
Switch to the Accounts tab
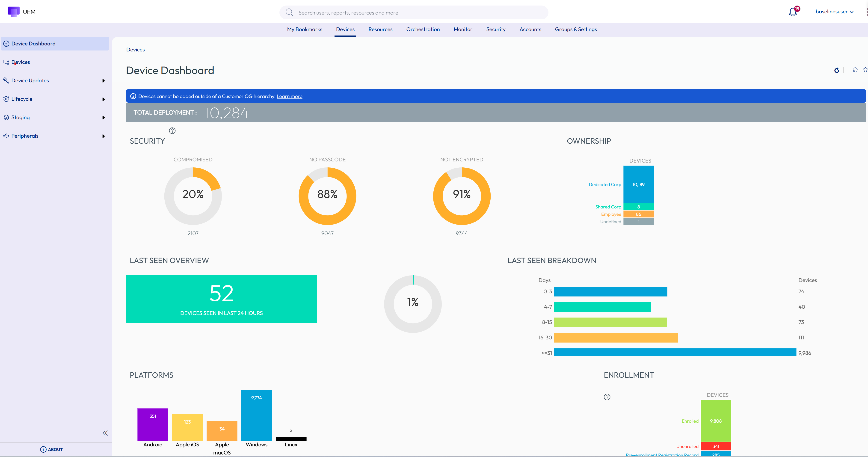(530, 29)
